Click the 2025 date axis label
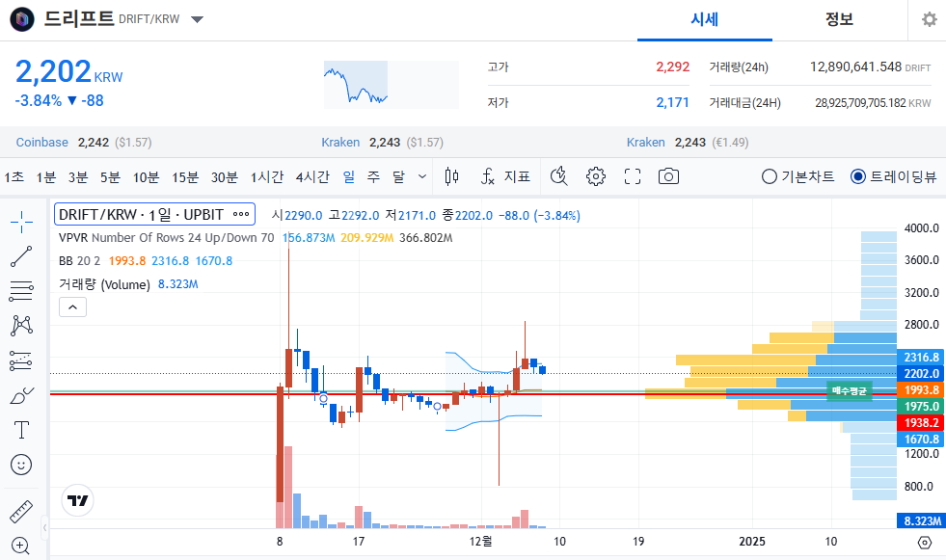The width and height of the screenshot is (946, 560). coord(752,542)
